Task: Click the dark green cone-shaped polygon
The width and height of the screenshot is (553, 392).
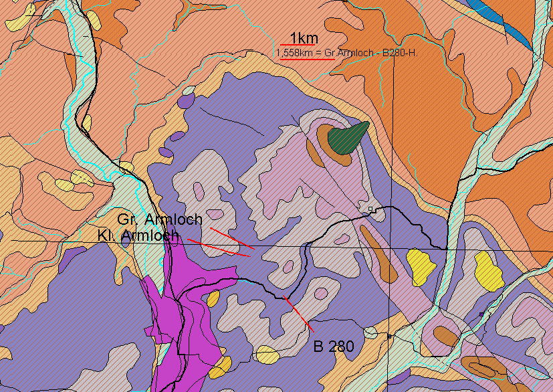Action: (x=348, y=138)
